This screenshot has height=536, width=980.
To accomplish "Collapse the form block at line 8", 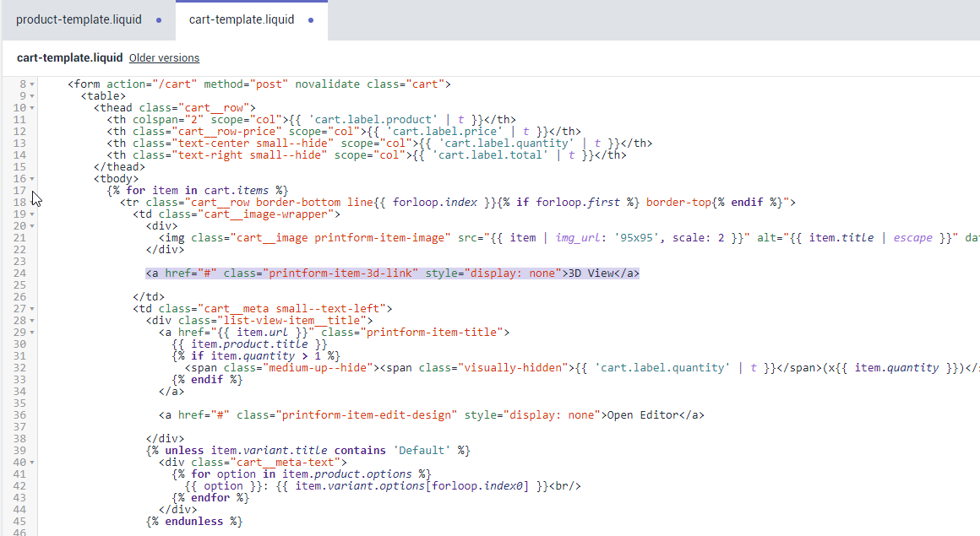I will (32, 84).
